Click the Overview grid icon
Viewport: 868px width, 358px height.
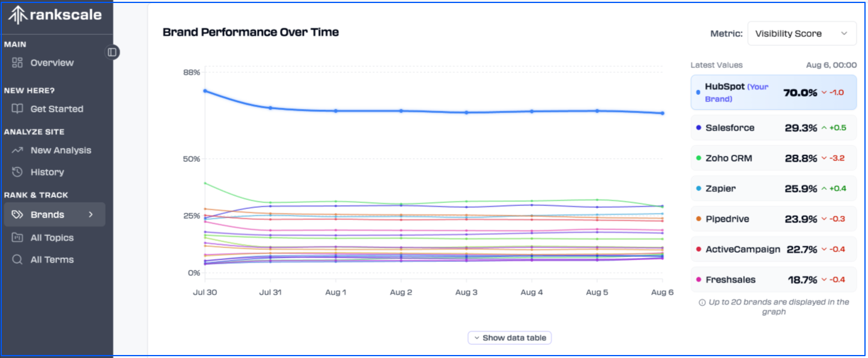point(17,62)
